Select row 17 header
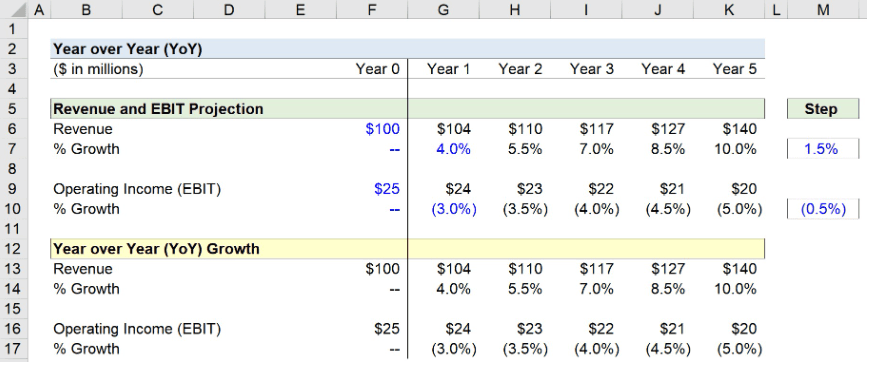 [14, 349]
